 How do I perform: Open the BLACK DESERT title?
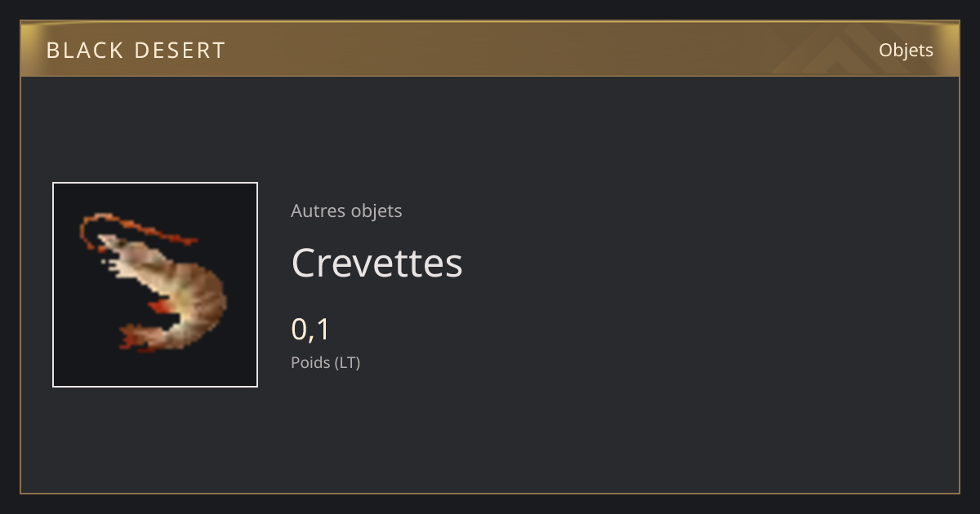point(136,51)
